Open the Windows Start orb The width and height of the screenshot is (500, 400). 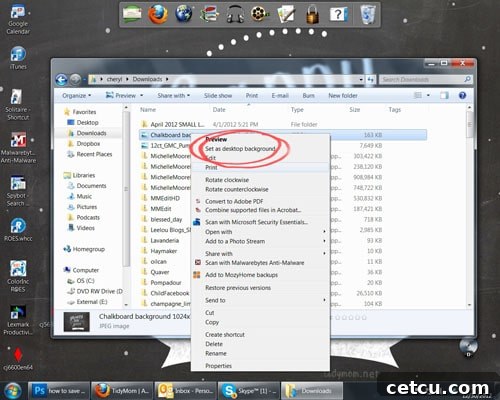13,391
